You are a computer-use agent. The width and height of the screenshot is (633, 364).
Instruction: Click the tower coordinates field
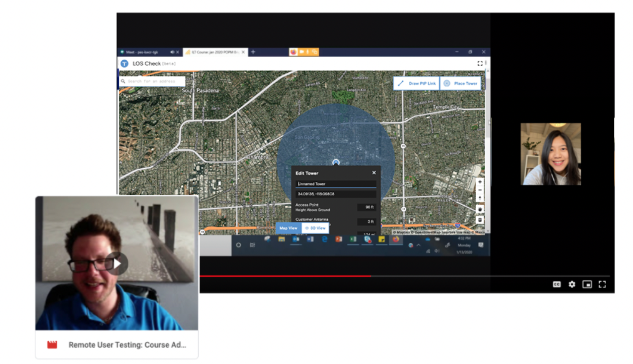(x=336, y=194)
